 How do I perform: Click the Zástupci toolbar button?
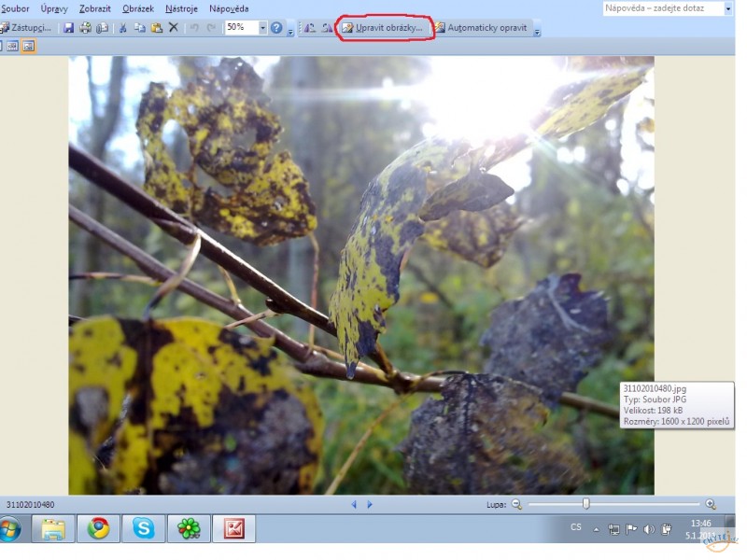click(26, 28)
